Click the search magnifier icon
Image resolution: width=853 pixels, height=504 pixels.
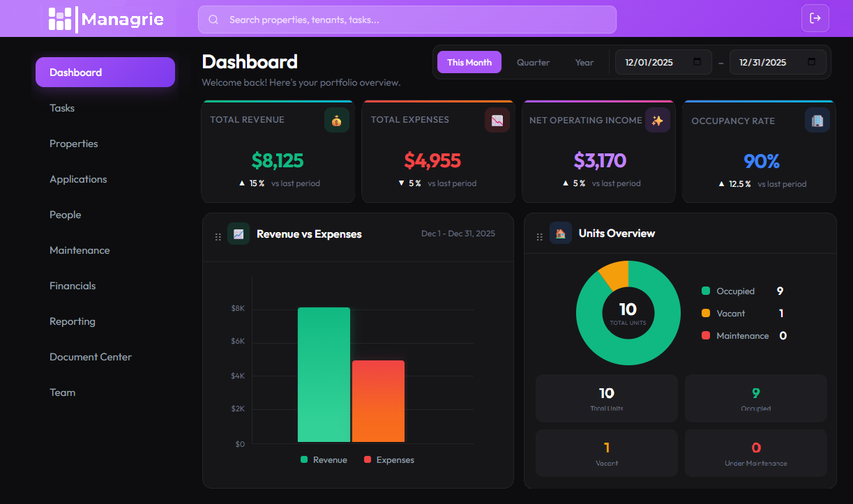(213, 19)
